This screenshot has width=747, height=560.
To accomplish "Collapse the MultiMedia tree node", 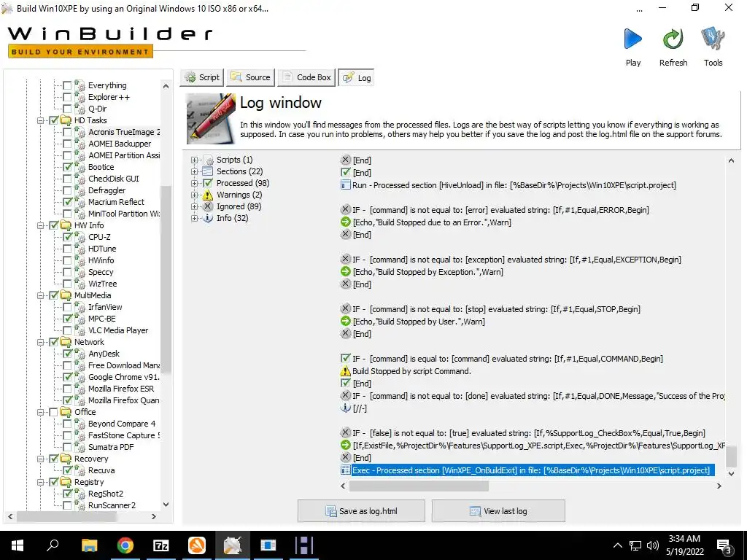I will [x=41, y=295].
